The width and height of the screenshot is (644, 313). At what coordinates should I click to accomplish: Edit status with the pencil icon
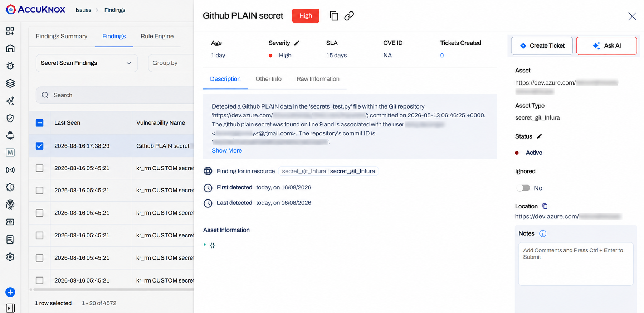click(539, 136)
